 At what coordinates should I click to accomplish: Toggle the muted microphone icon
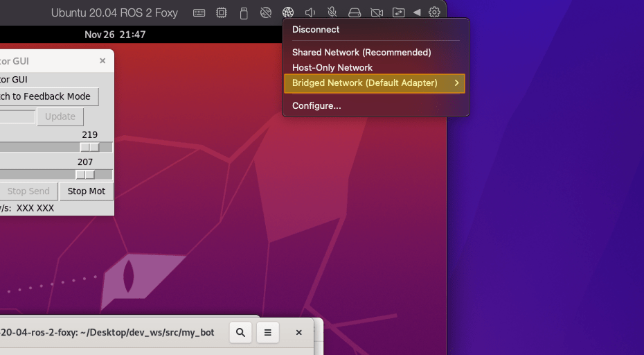(x=332, y=12)
